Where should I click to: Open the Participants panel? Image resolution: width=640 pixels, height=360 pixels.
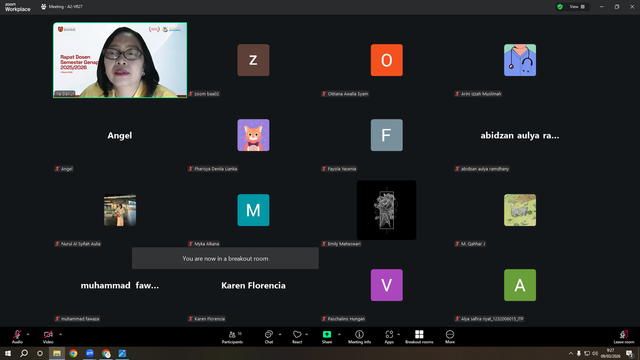click(x=232, y=337)
